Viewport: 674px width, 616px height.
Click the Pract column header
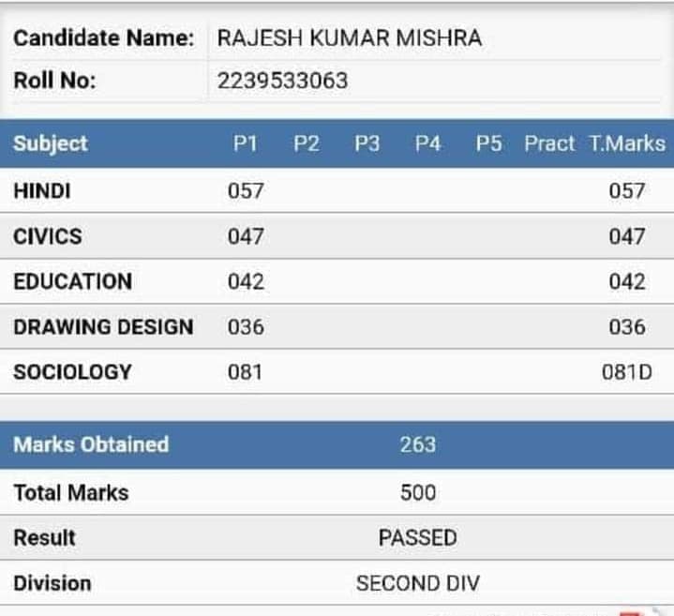(x=549, y=143)
